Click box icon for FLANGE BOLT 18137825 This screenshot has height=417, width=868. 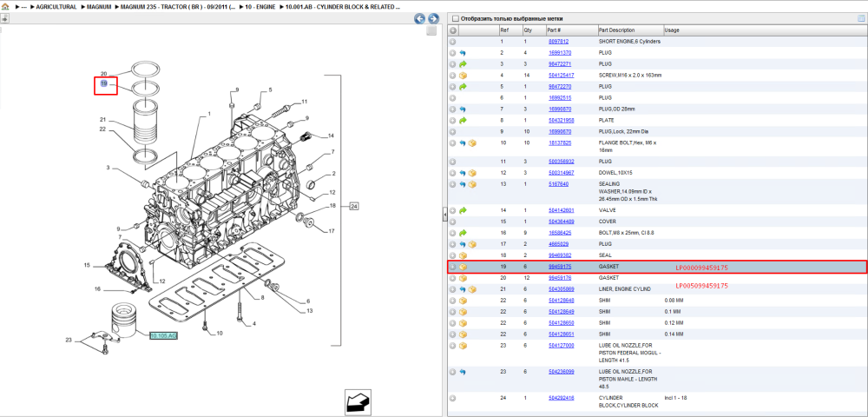[472, 142]
